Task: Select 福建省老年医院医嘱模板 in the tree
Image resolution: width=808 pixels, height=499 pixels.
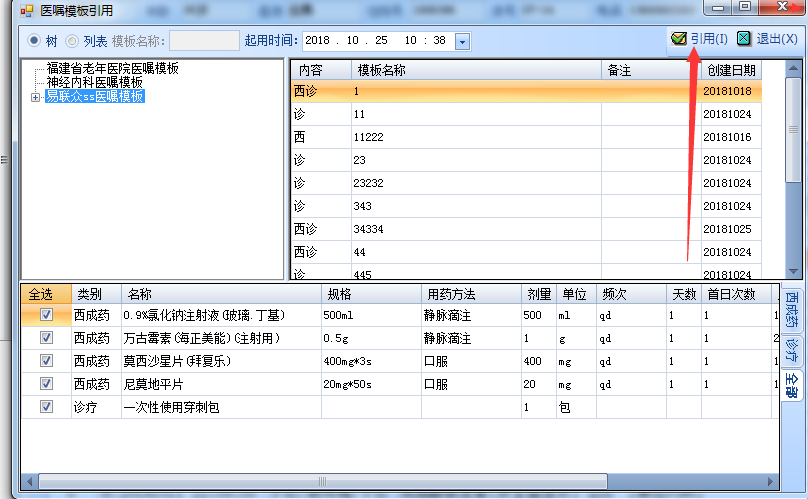Action: pyautogui.click(x=112, y=68)
